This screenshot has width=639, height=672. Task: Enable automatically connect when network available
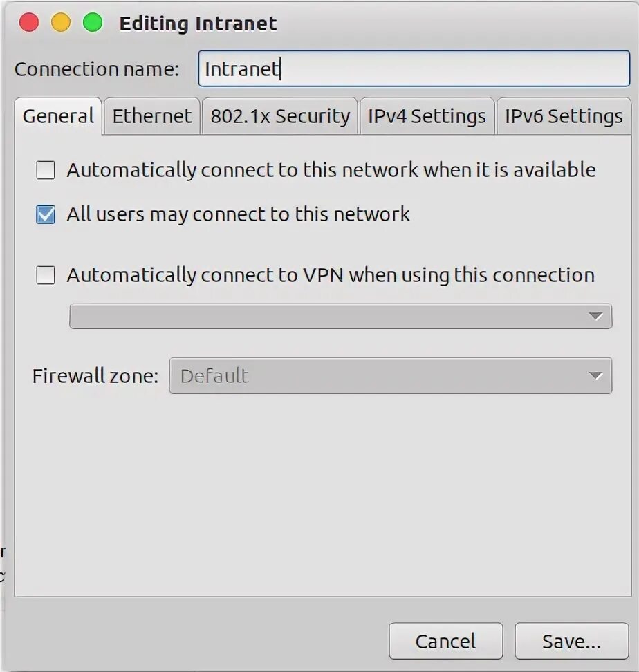point(46,169)
